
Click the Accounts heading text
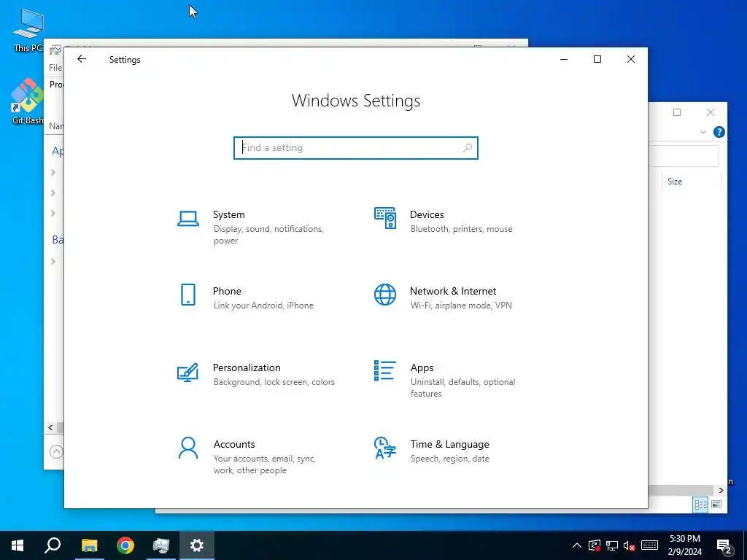[234, 444]
